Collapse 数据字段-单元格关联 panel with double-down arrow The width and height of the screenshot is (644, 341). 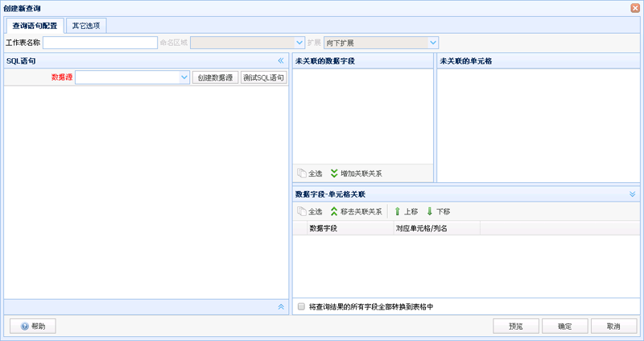click(632, 194)
